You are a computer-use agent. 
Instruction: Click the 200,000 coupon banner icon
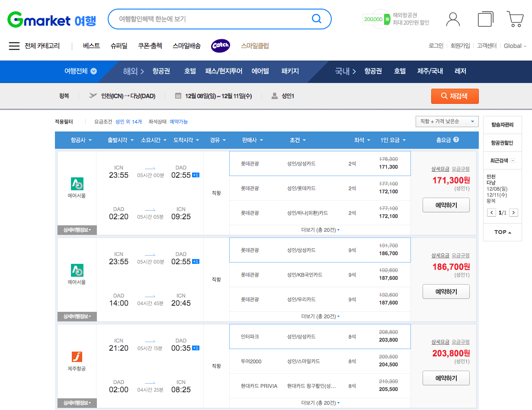pos(376,19)
